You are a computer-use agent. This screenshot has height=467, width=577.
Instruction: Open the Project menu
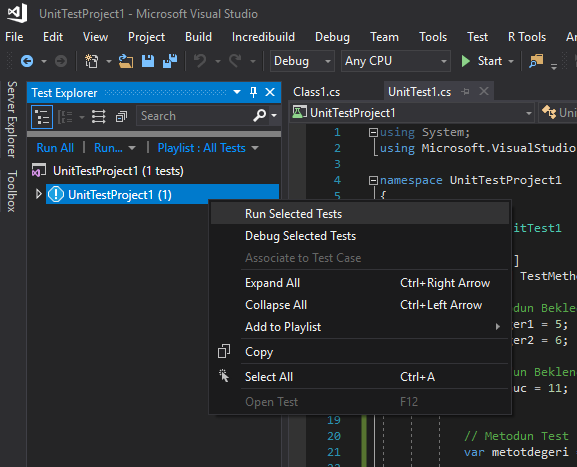pos(146,37)
